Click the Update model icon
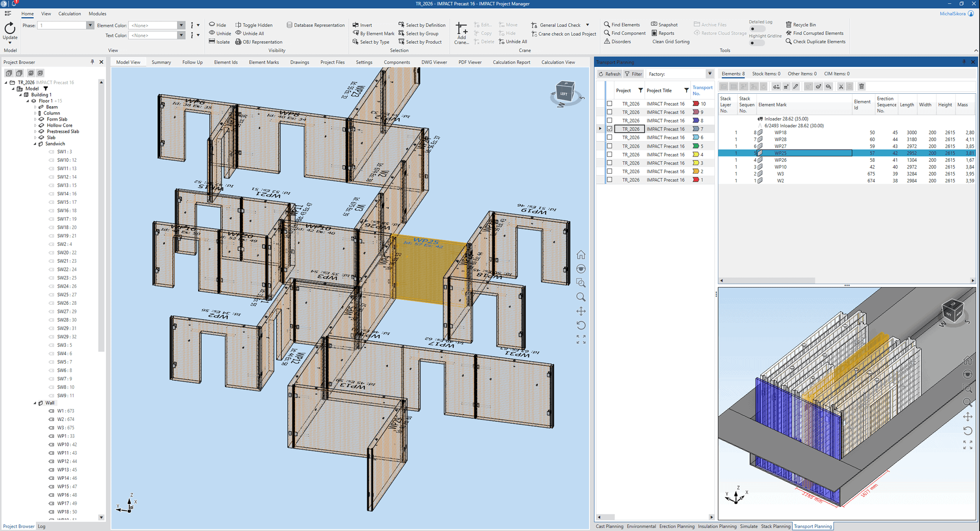 10,29
